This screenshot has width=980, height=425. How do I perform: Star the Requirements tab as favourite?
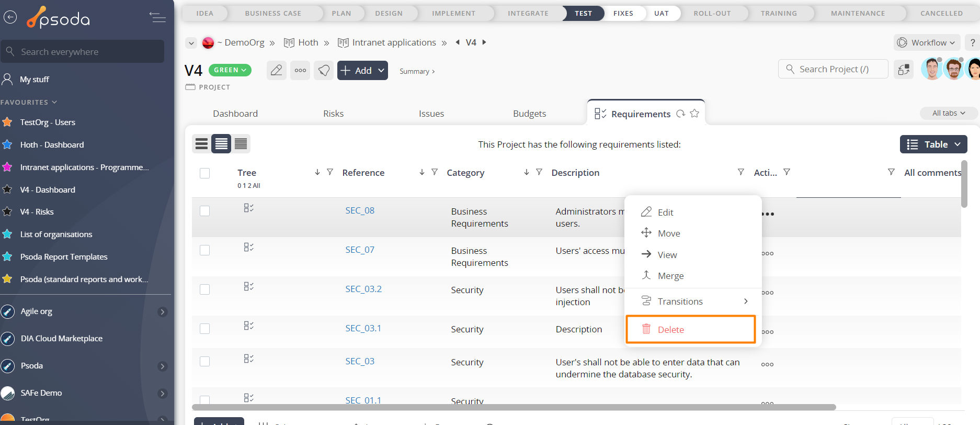click(x=694, y=114)
